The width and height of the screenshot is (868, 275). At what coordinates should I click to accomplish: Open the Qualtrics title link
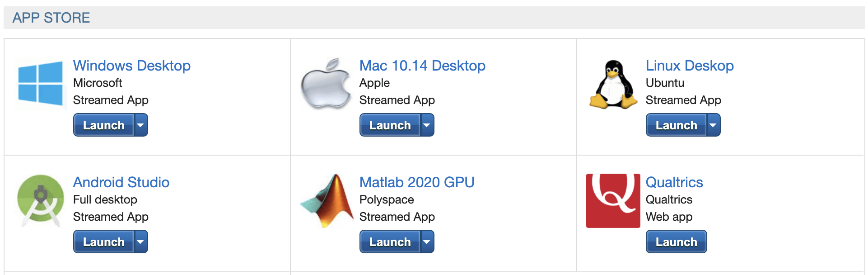[674, 182]
